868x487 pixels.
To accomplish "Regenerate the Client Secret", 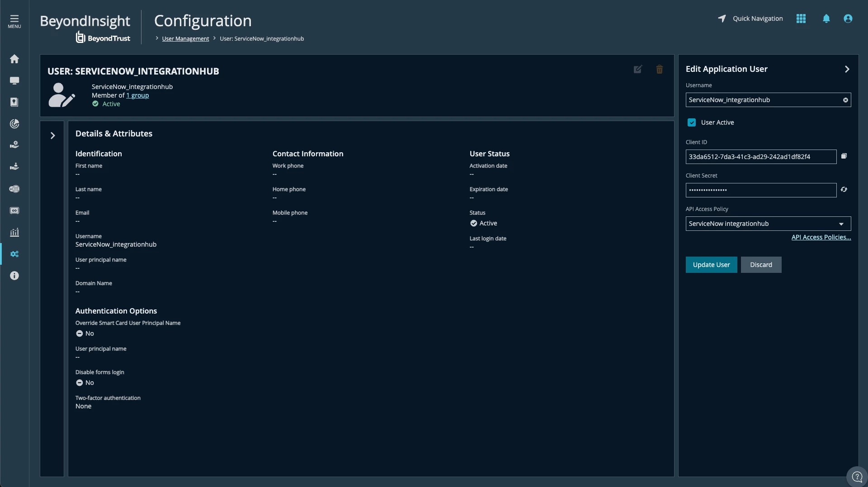I will tap(844, 190).
